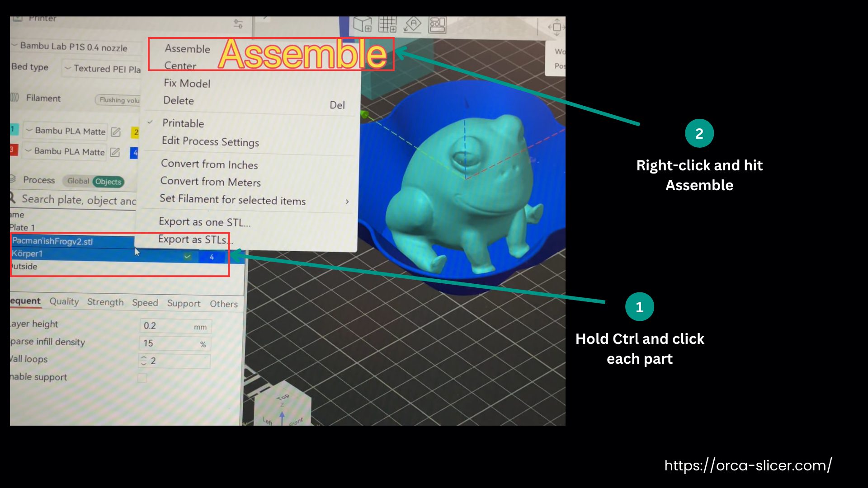
Task: Click the Filament section icon
Action: [15, 98]
